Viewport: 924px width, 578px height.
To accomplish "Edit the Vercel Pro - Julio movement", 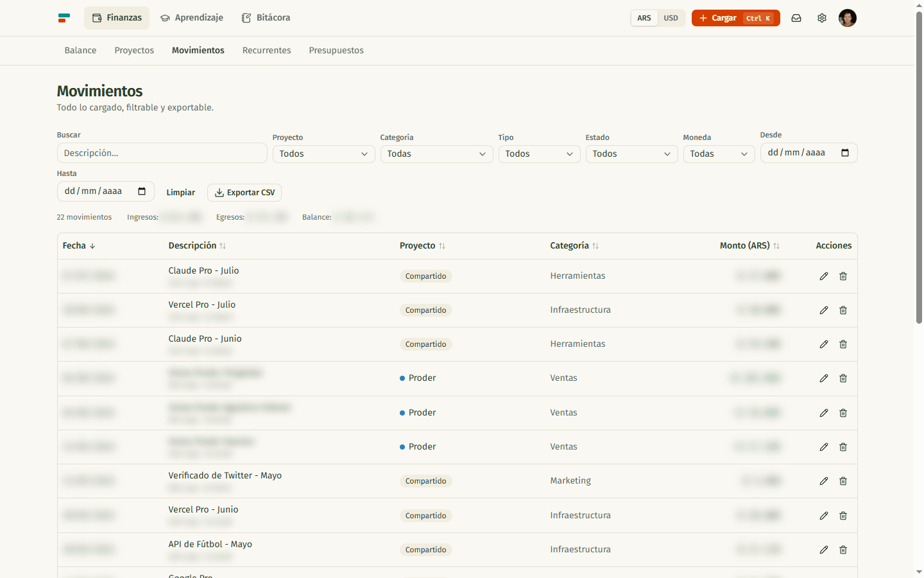I will tap(824, 310).
